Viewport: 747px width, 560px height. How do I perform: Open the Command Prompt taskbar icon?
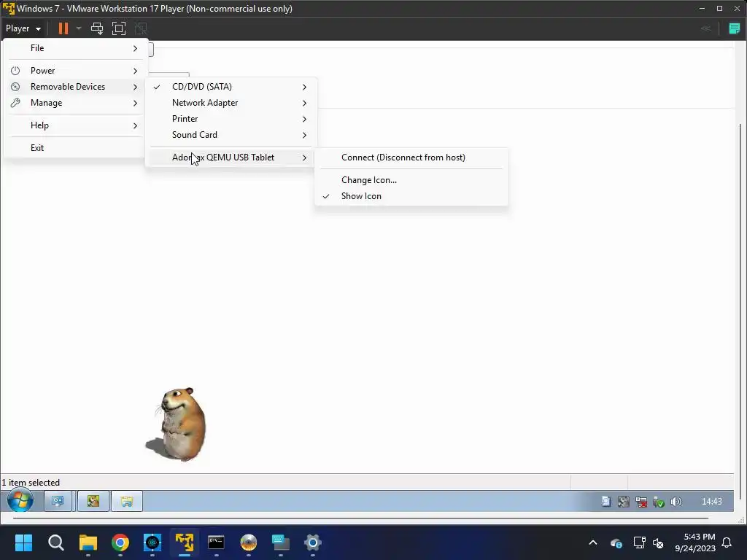(216, 542)
